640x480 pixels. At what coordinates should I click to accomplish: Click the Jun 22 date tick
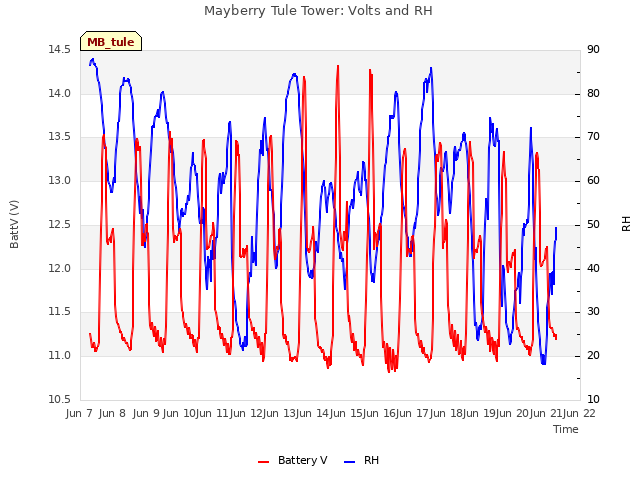[579, 413]
